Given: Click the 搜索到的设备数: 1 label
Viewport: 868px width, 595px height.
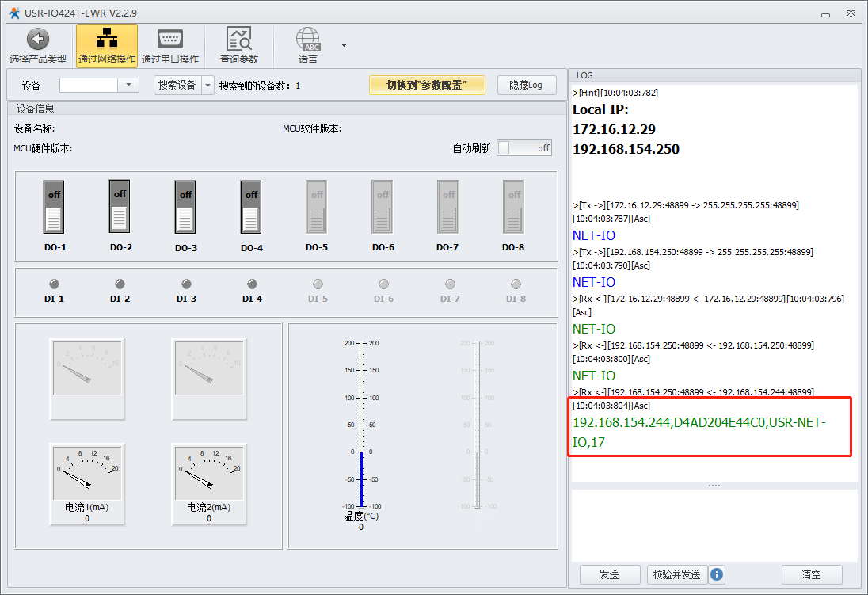Looking at the screenshot, I should [x=260, y=86].
